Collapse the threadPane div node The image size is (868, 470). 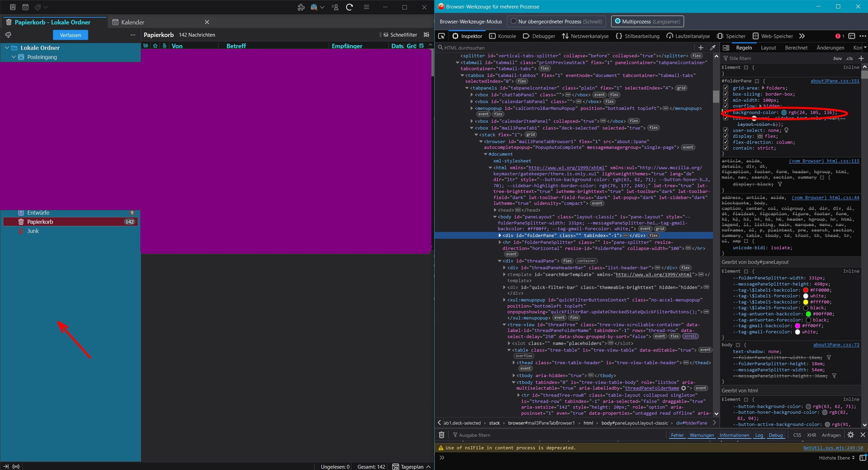point(500,261)
